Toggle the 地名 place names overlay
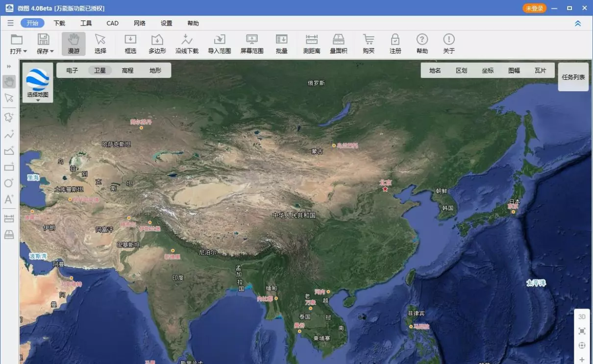The height and width of the screenshot is (364, 593). point(435,70)
